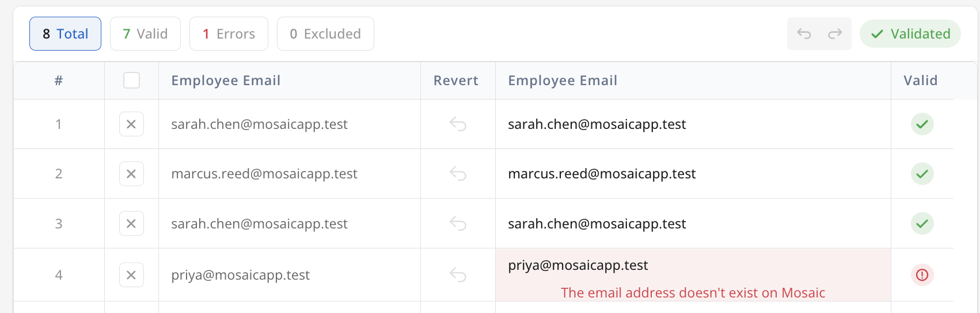Click revert arrow icon on row 3
Image resolution: width=980 pixels, height=313 pixels.
point(458,224)
